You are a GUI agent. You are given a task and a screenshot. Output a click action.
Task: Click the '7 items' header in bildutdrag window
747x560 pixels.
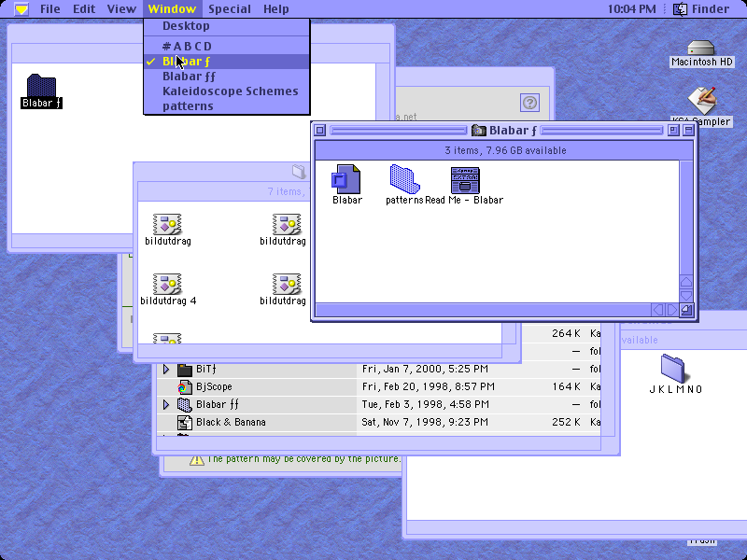tap(285, 191)
